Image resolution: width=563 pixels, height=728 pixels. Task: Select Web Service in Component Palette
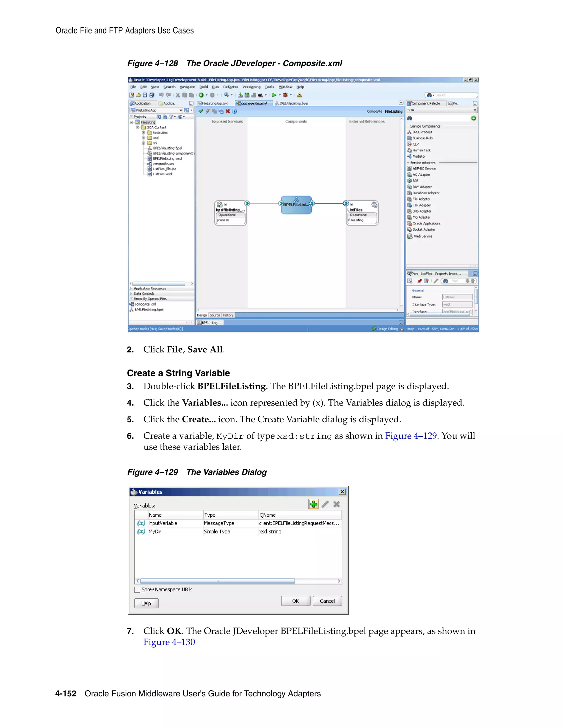[420, 236]
